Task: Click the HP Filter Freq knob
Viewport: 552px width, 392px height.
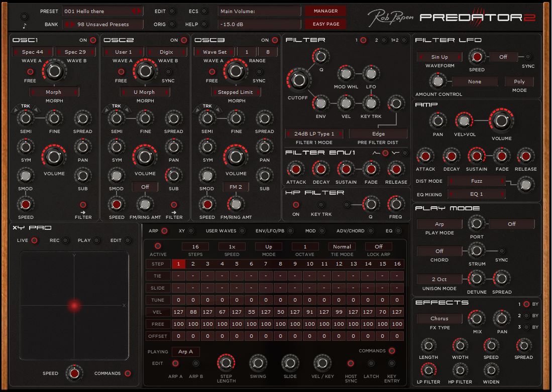Action: [396, 204]
